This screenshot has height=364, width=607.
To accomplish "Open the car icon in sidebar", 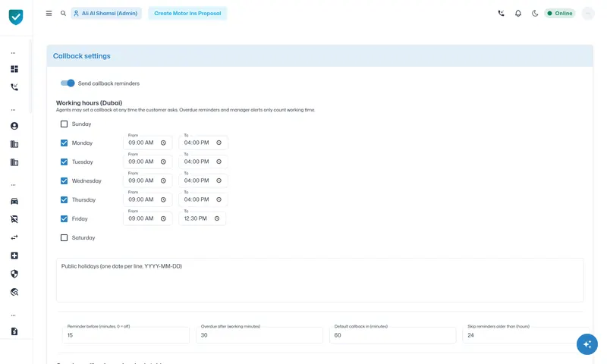I will pyautogui.click(x=14, y=201).
